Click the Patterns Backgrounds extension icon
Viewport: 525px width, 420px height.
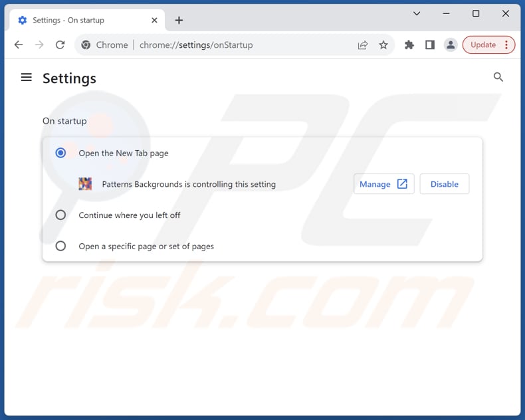coord(85,184)
